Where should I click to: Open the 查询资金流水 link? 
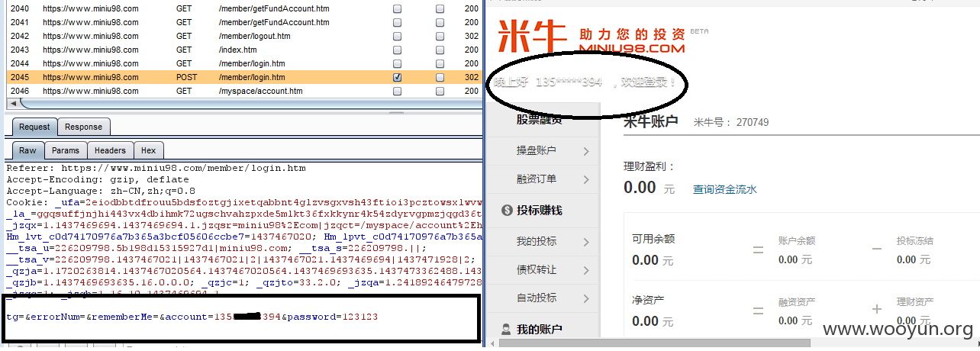(x=725, y=189)
